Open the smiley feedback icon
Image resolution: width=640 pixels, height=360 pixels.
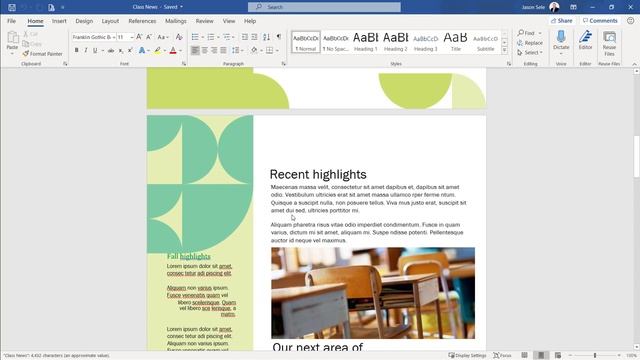(631, 20)
